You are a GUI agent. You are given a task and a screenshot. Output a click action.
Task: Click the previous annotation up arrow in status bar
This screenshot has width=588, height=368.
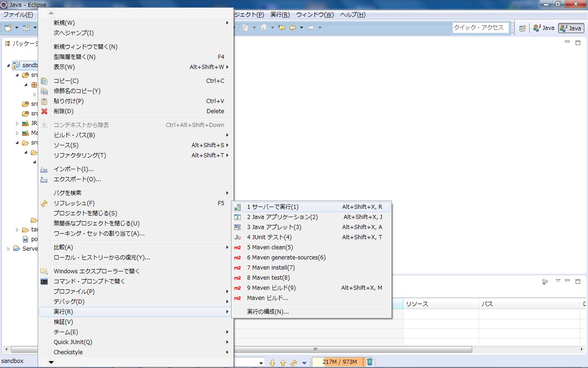click(283, 362)
